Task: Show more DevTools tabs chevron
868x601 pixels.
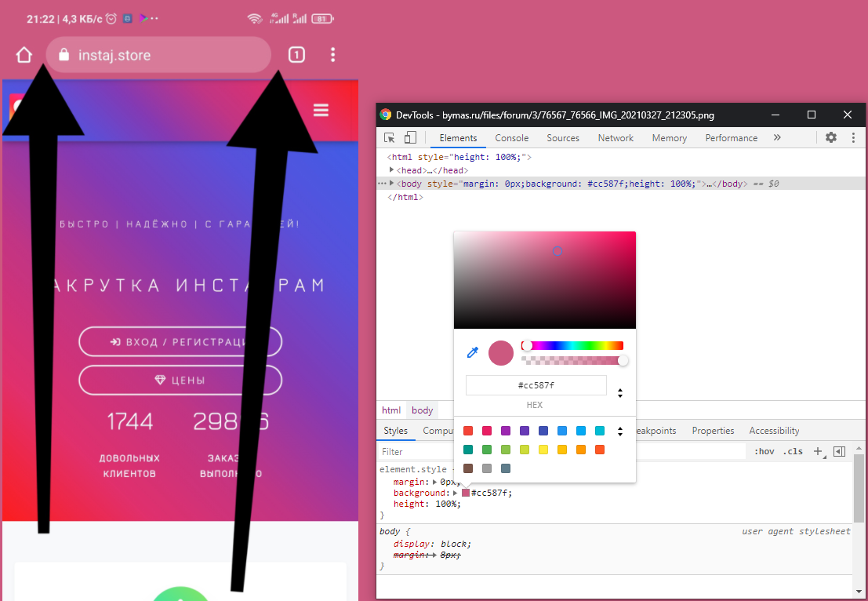Action: point(777,137)
